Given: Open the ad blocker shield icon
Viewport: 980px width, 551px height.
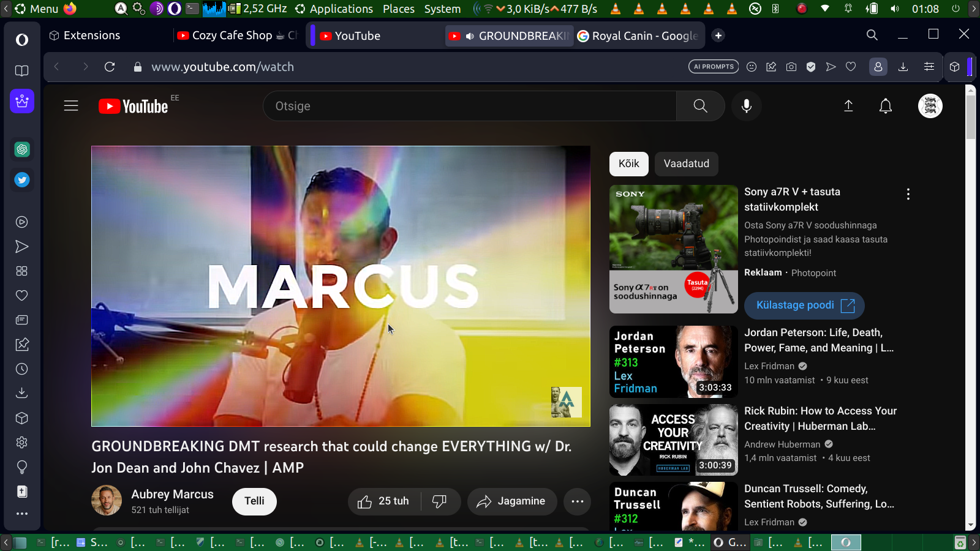Looking at the screenshot, I should tap(811, 67).
